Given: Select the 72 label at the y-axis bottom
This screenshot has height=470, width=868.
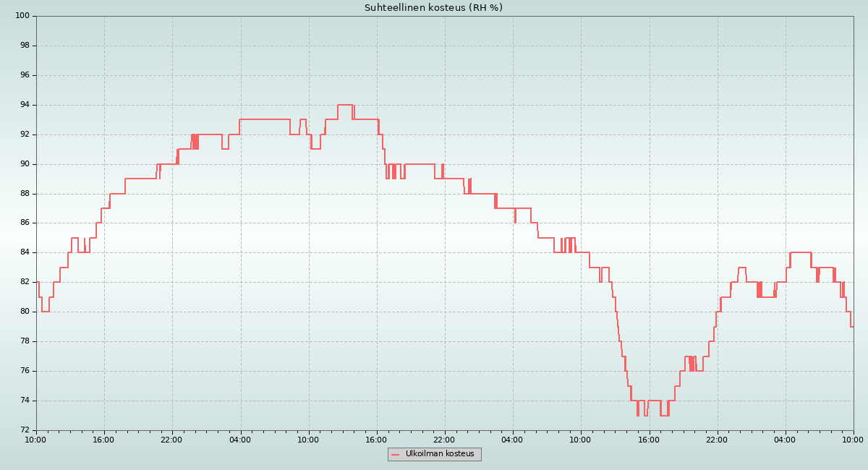Looking at the screenshot, I should (x=25, y=430).
